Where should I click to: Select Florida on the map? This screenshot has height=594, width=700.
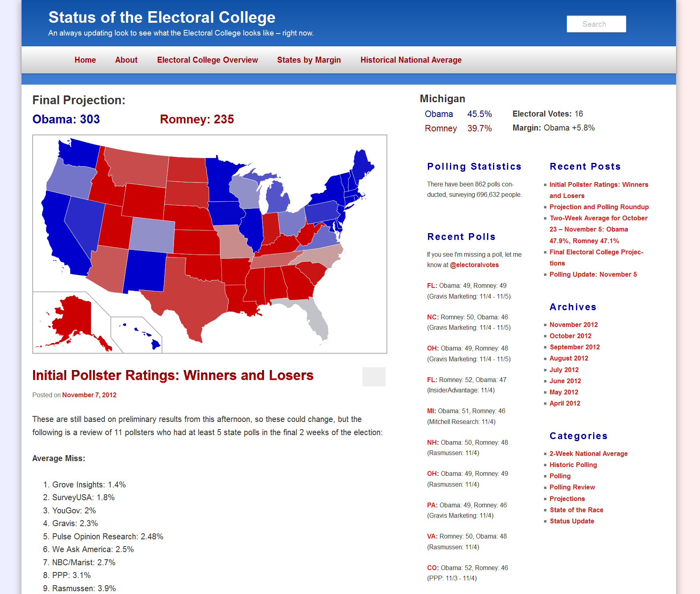pyautogui.click(x=315, y=319)
